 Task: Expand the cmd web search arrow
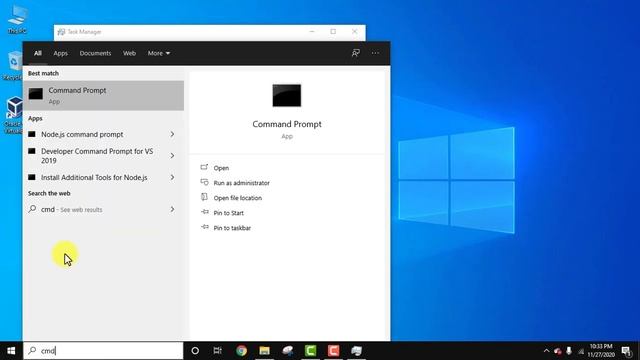172,209
